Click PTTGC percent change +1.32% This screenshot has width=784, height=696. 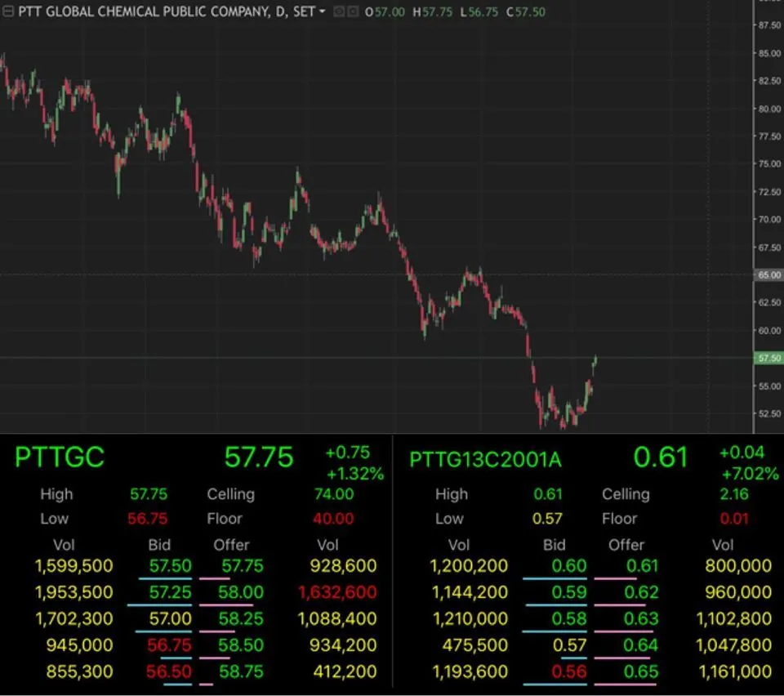[x=355, y=474]
